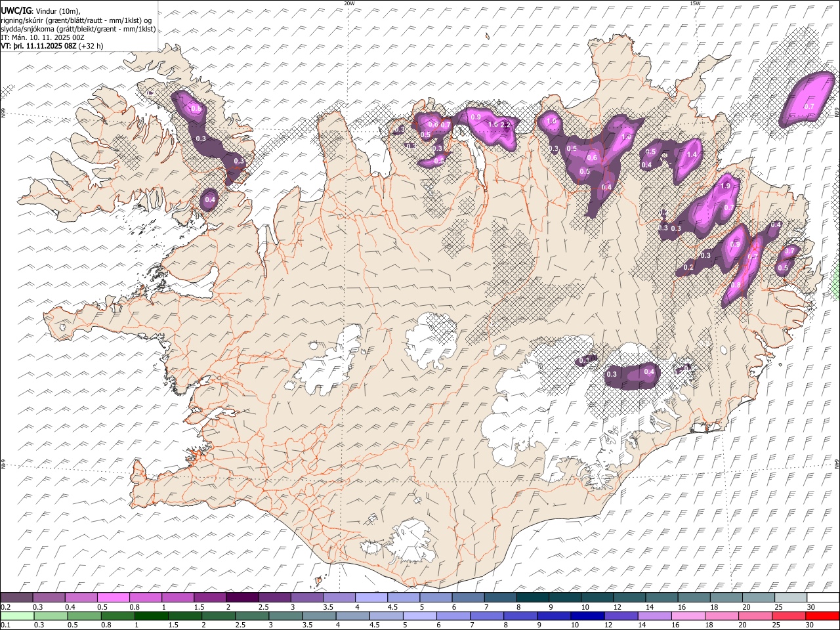Click the 2.2 snowfall value on the map

[505, 125]
